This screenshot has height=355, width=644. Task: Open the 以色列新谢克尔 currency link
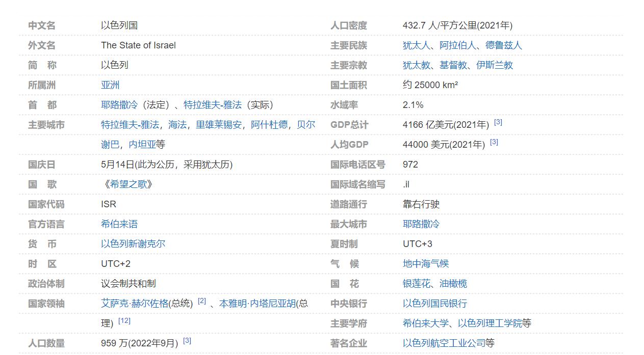coord(133,243)
